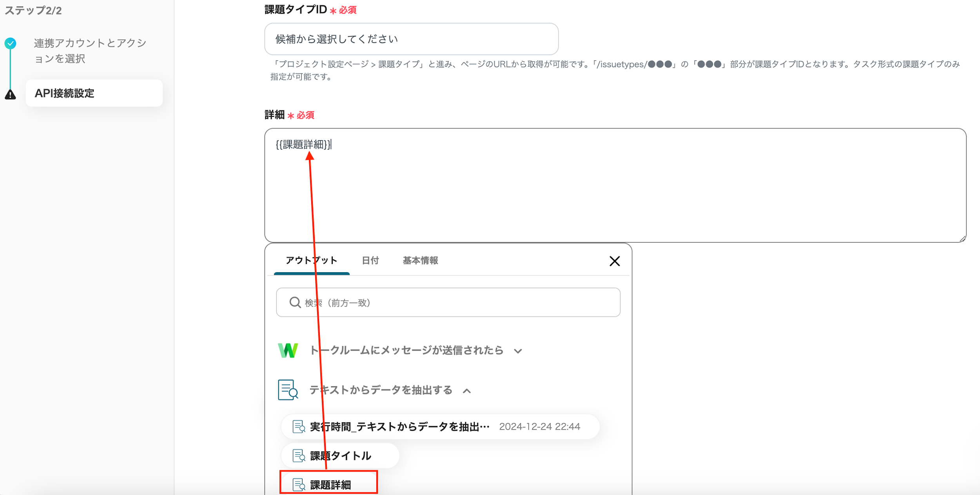Switch to the 基本情報 tab

pyautogui.click(x=420, y=260)
